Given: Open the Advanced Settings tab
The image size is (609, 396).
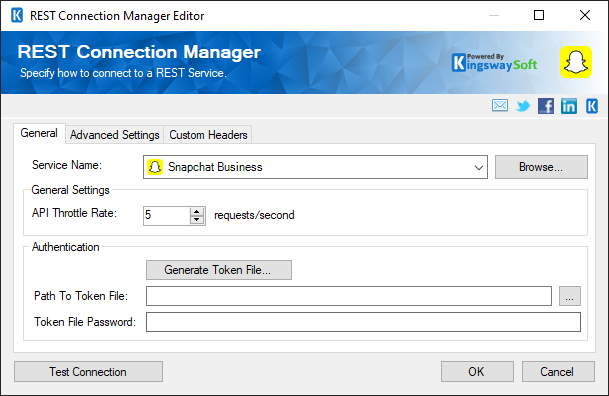Looking at the screenshot, I should coord(115,135).
